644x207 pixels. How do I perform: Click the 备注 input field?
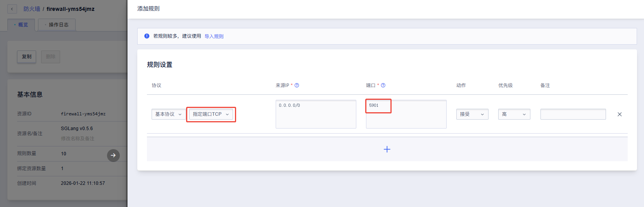point(573,114)
